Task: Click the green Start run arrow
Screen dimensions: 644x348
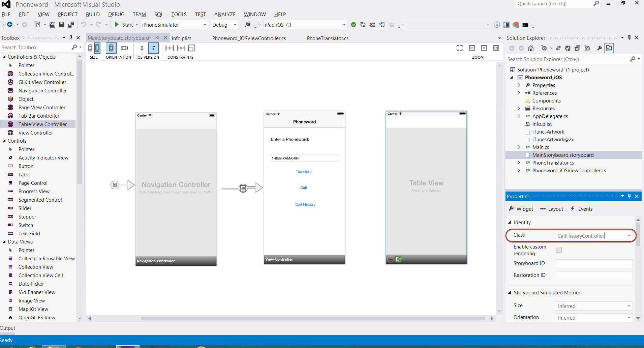Action: coord(117,25)
